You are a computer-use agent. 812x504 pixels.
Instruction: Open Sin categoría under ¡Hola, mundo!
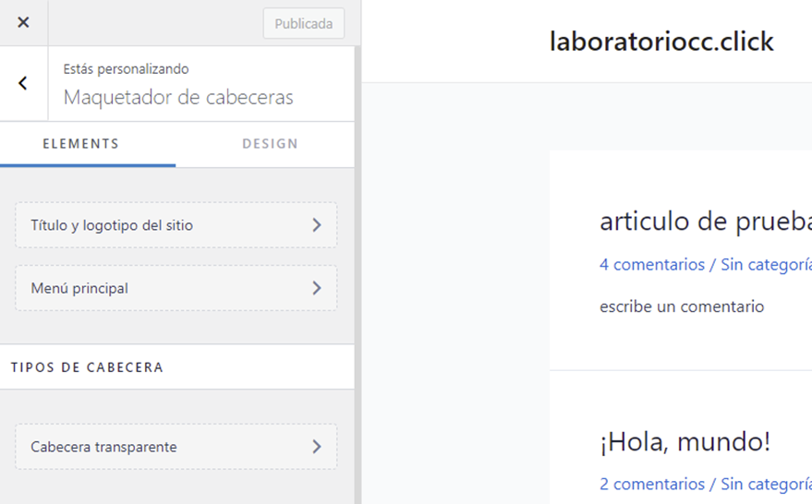tap(767, 484)
